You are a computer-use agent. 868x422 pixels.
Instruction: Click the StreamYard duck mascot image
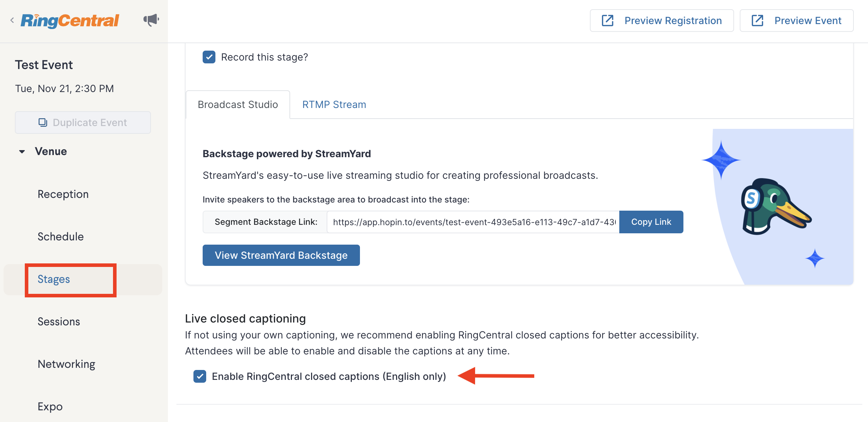(x=776, y=207)
